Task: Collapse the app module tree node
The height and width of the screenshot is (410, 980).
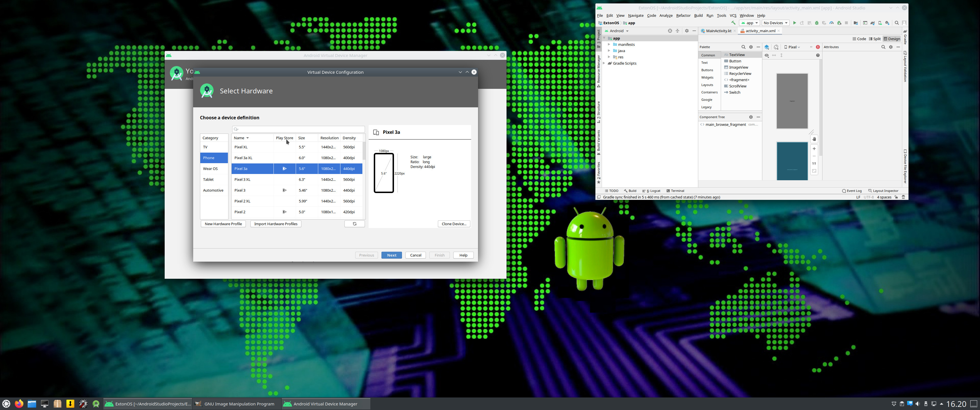Action: click(604, 38)
